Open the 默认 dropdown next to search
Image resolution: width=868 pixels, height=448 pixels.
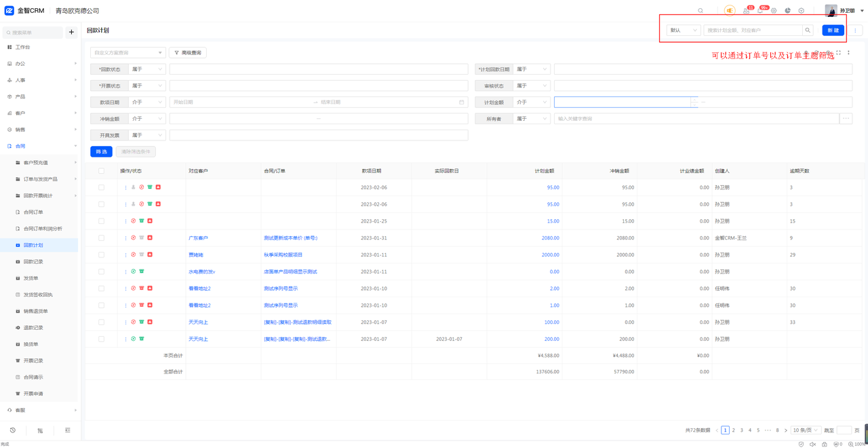[x=683, y=31]
